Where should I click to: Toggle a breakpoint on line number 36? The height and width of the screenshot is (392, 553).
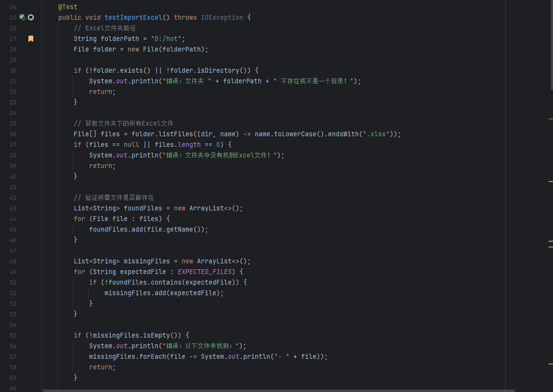13,134
